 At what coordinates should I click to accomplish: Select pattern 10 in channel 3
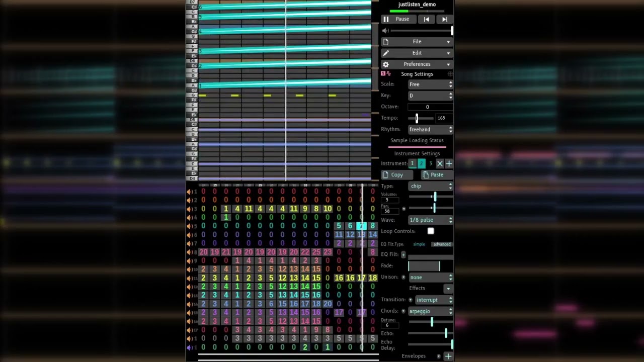click(x=328, y=209)
